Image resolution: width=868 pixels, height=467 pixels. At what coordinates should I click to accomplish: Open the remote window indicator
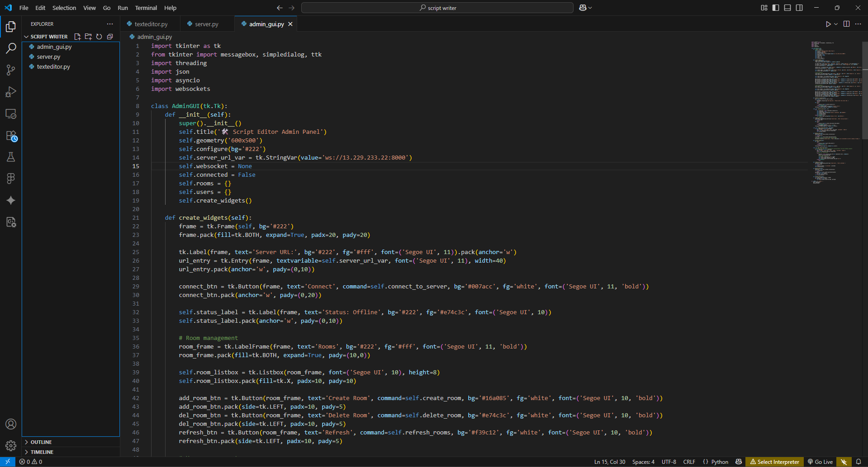point(8,462)
